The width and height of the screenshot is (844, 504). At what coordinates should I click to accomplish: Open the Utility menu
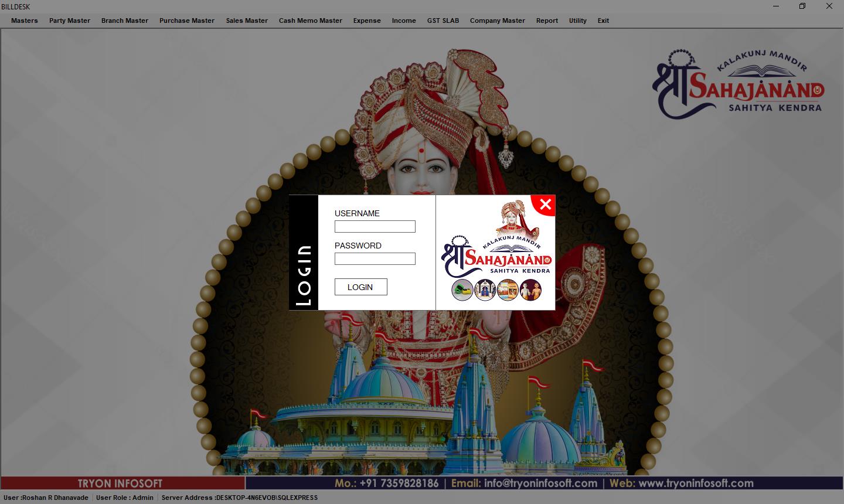tap(577, 21)
